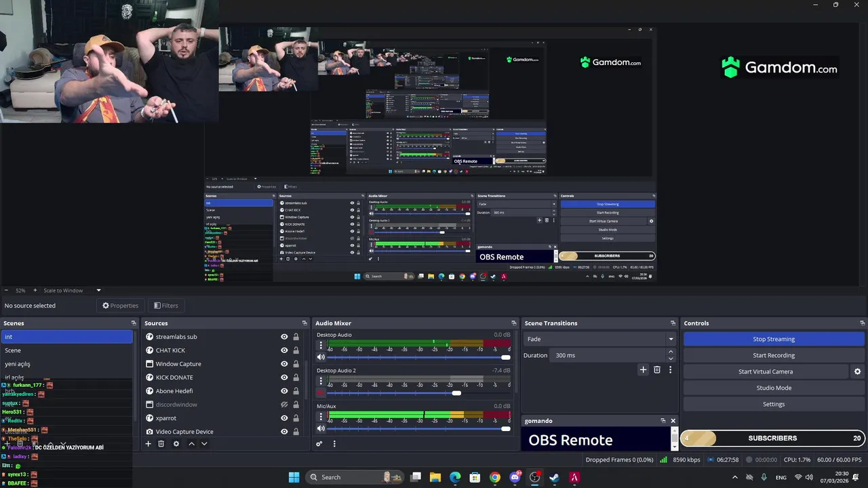The width and height of the screenshot is (868, 488).
Task: Increase transition duration with the up stepper
Action: 671,352
